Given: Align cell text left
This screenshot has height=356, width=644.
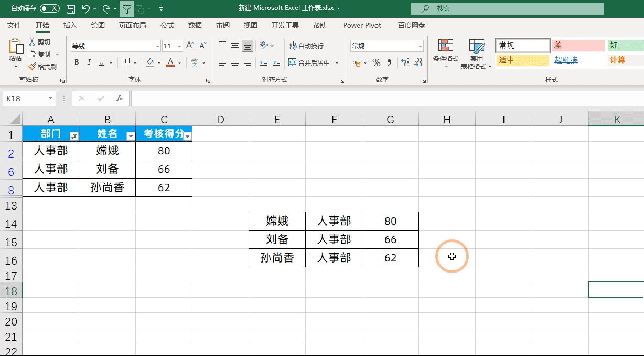Looking at the screenshot, I should tap(222, 62).
